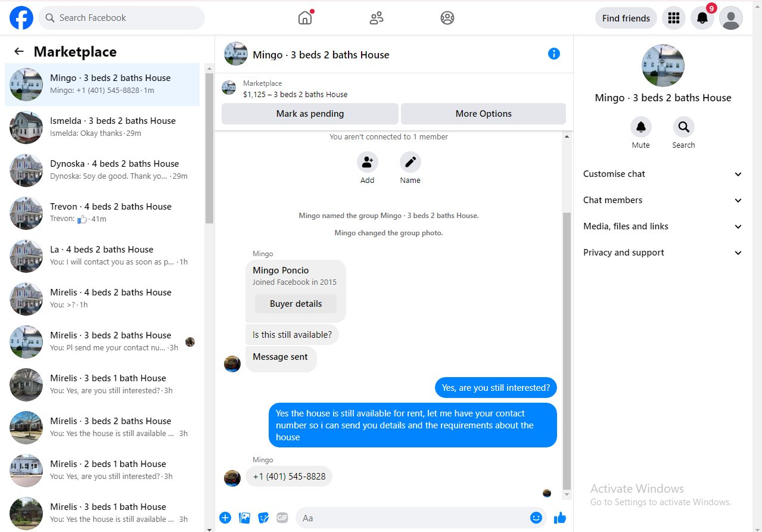Screen dimensions: 762x532
Task: Open more actions plus icon
Action: (225, 518)
